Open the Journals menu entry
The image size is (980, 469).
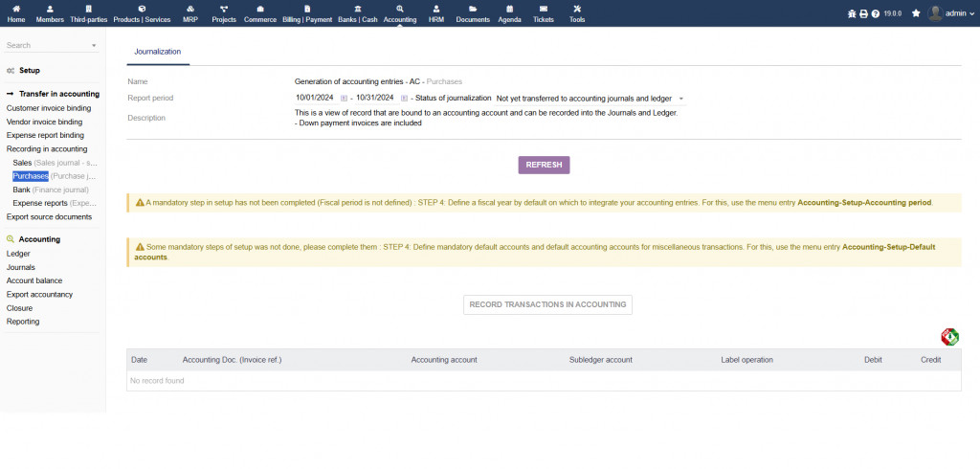click(21, 267)
